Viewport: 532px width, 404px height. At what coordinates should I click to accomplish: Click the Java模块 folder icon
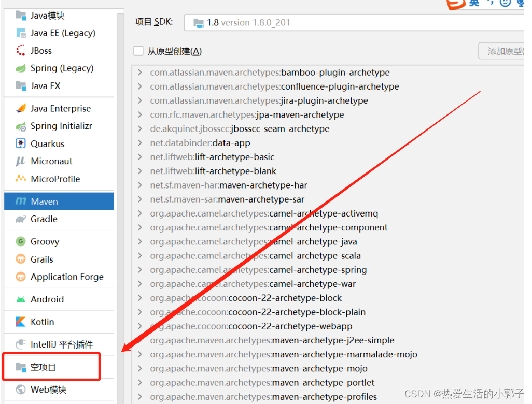click(x=21, y=16)
